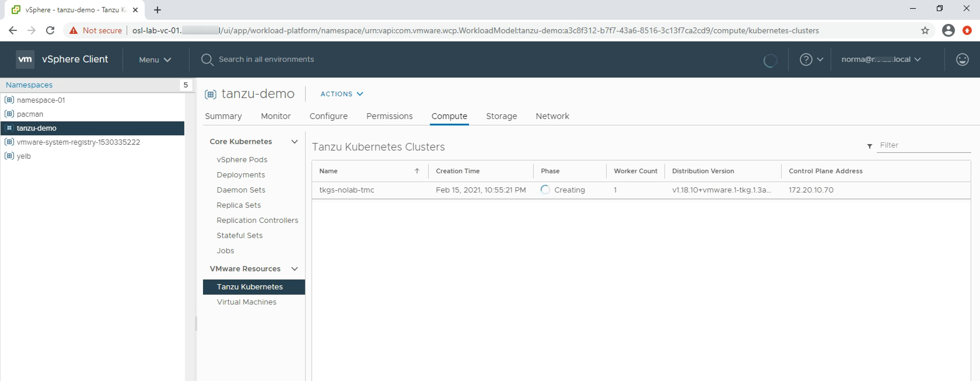Open the Chrome profile avatar icon

click(x=949, y=30)
